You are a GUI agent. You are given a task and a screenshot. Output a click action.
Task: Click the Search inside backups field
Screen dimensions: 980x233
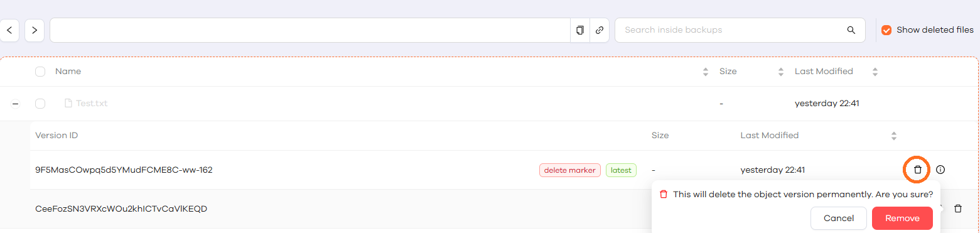(x=728, y=30)
